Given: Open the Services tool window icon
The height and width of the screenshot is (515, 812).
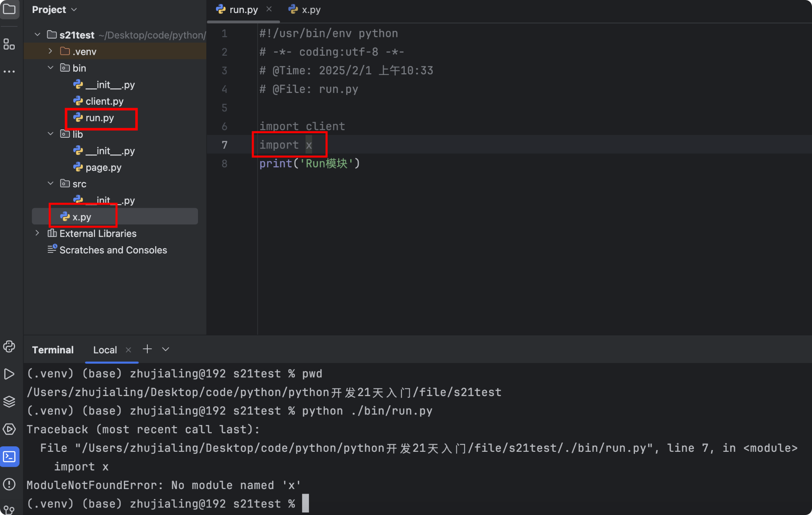Looking at the screenshot, I should [9, 429].
